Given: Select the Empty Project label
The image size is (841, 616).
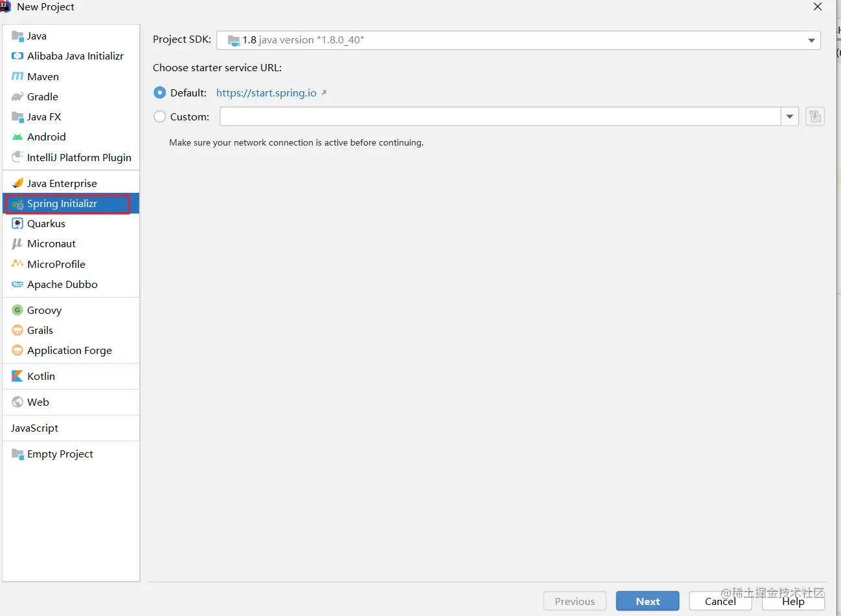Looking at the screenshot, I should [60, 454].
